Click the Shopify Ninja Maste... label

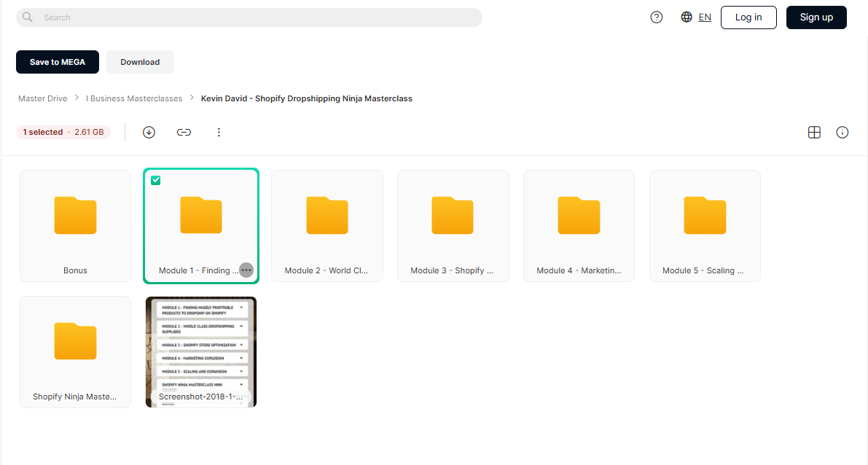point(75,397)
